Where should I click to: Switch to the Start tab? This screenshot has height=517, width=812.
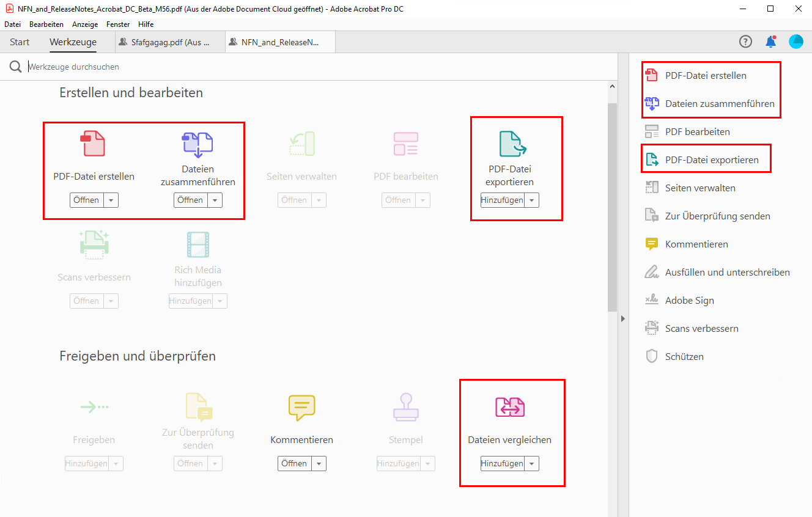[20, 42]
